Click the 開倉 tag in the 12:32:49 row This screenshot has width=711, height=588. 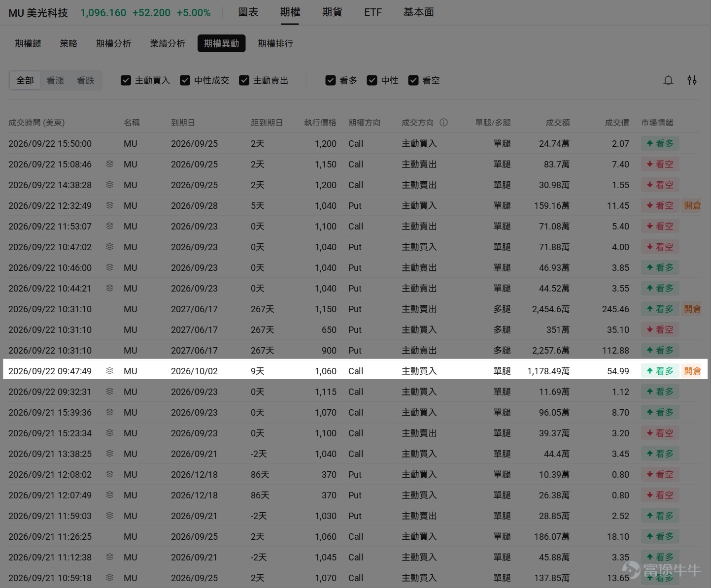coord(692,205)
